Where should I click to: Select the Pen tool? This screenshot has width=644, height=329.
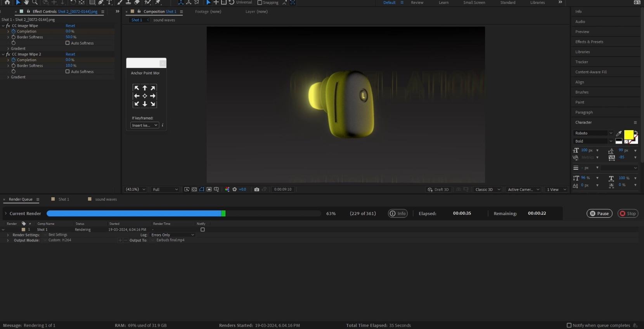(101, 2)
